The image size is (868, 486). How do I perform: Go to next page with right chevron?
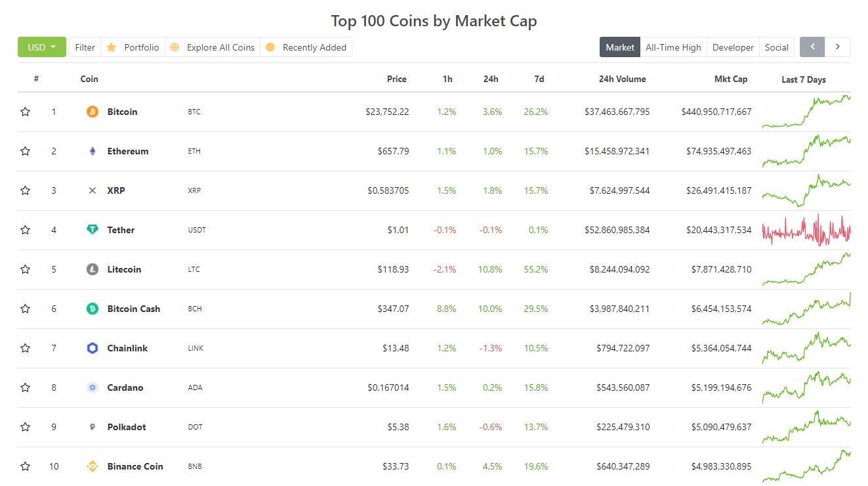pos(838,47)
